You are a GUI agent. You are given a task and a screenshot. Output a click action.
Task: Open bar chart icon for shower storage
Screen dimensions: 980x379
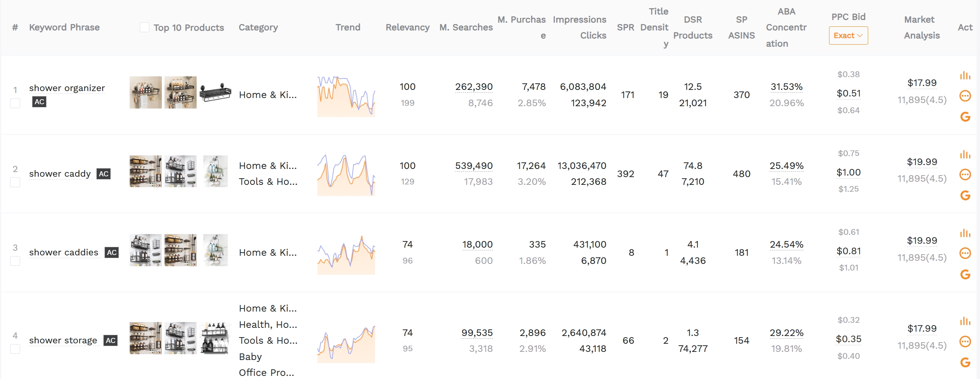[965, 321]
